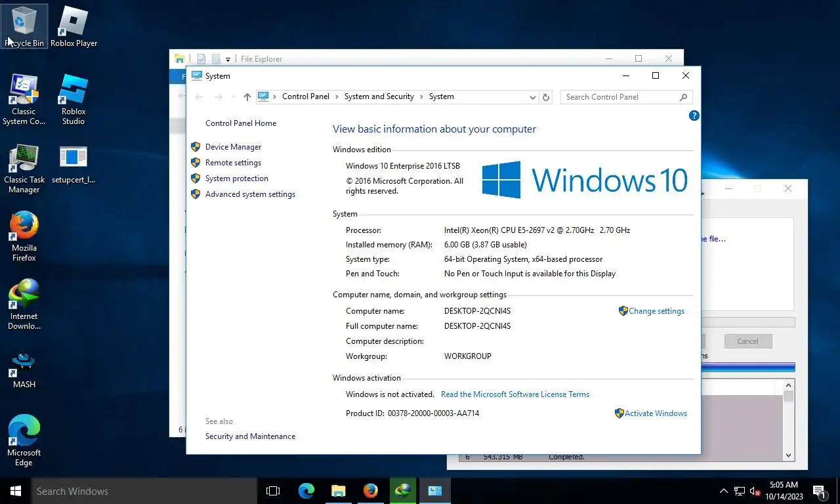Click the System window taskbar button

tap(434, 491)
